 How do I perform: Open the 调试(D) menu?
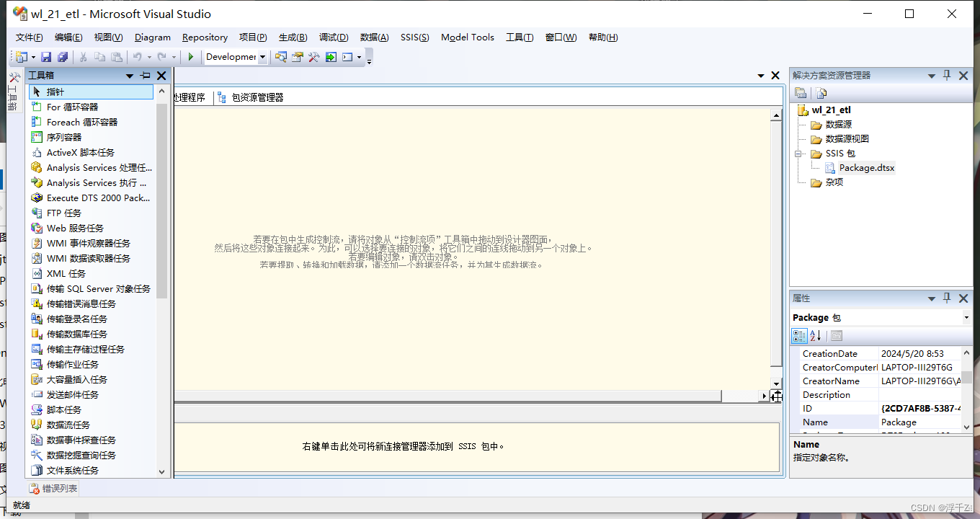click(x=334, y=37)
